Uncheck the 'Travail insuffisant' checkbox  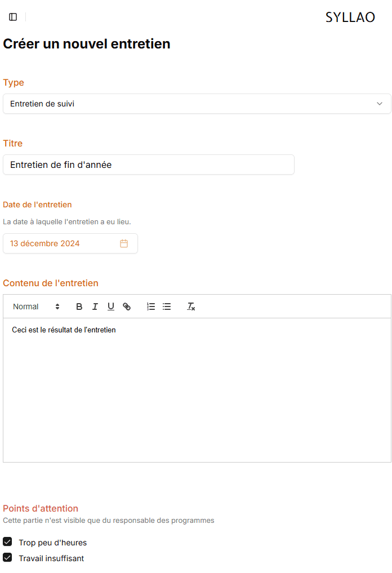pos(7,557)
